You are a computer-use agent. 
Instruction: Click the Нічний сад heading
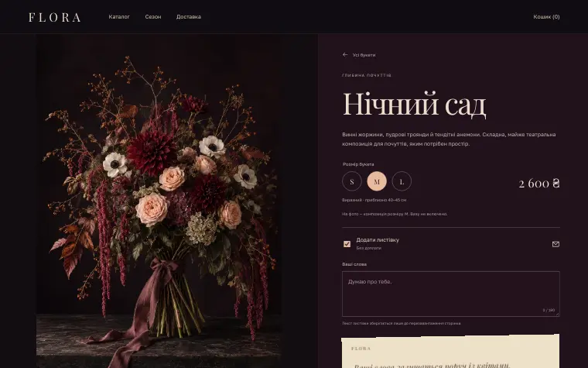click(x=415, y=104)
